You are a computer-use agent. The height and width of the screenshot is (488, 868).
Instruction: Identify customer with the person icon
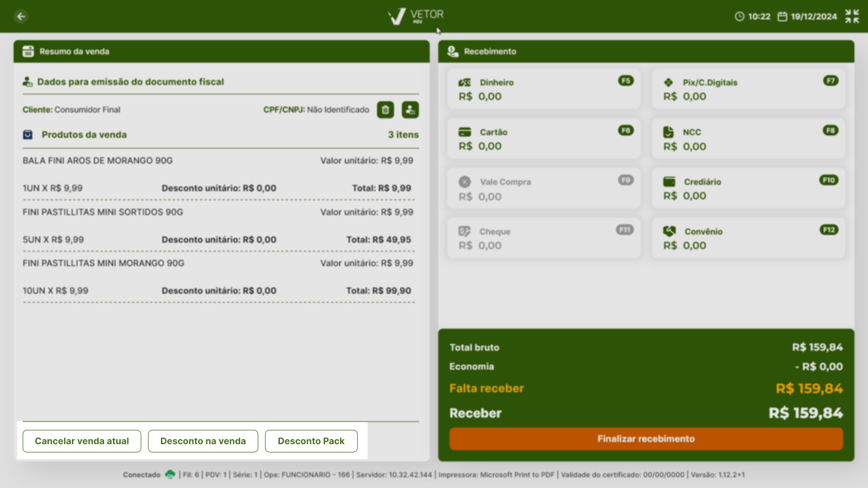coord(410,110)
